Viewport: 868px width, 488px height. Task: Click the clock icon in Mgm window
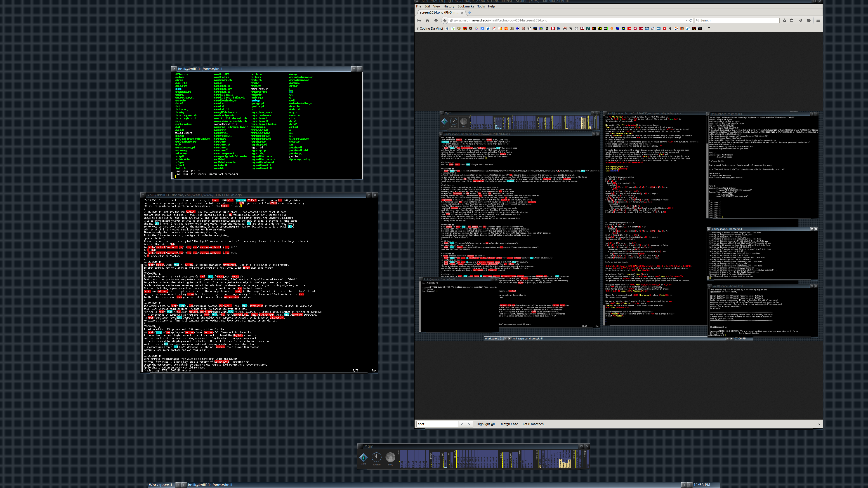[376, 457]
